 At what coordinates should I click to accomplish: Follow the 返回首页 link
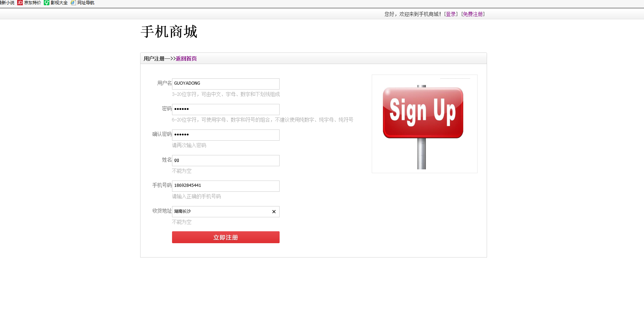186,58
